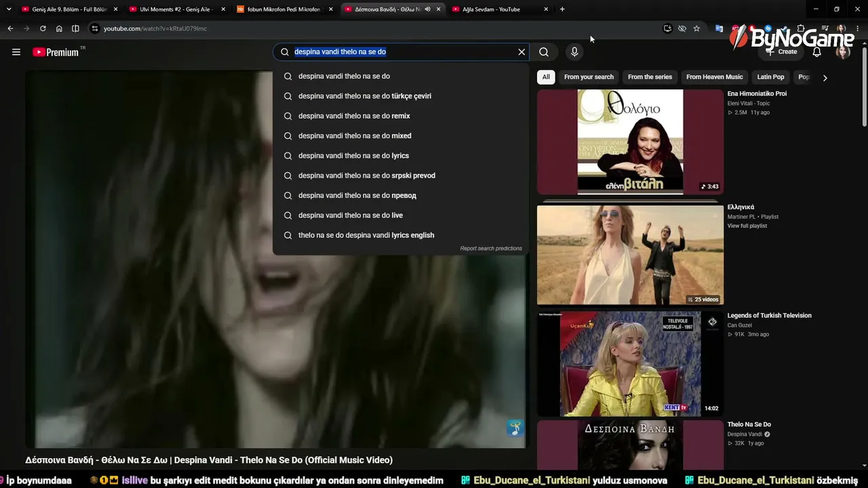868x488 pixels.
Task: Open the Thelo Na Se Do thumbnail
Action: tap(630, 445)
